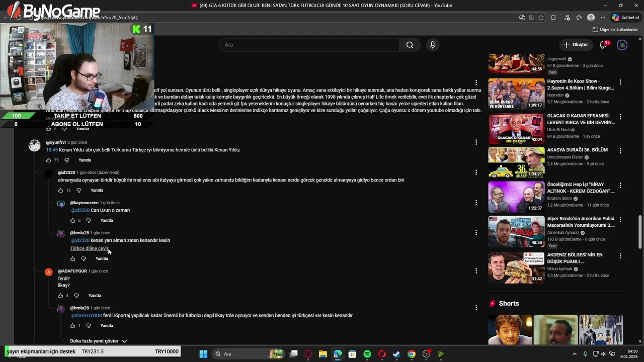The image size is (644, 362).
Task: Open OLACAK O KADAR EFSANESİ video thumbnail
Action: tap(516, 128)
